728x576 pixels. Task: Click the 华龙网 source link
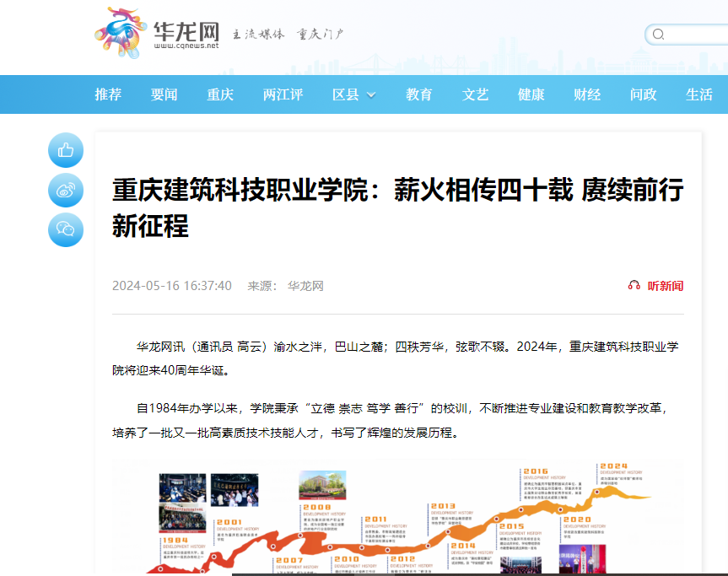(x=305, y=286)
